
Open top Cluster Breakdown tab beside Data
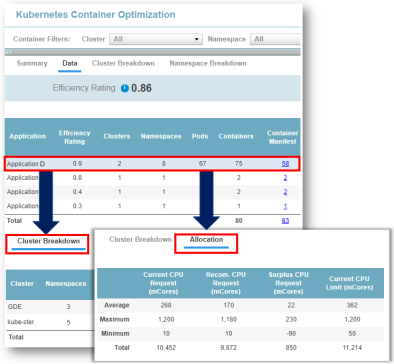point(123,63)
